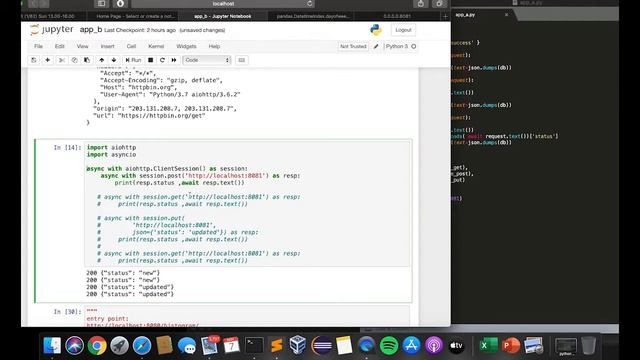Open the Edit menu in Jupyter

pyautogui.click(x=60, y=47)
